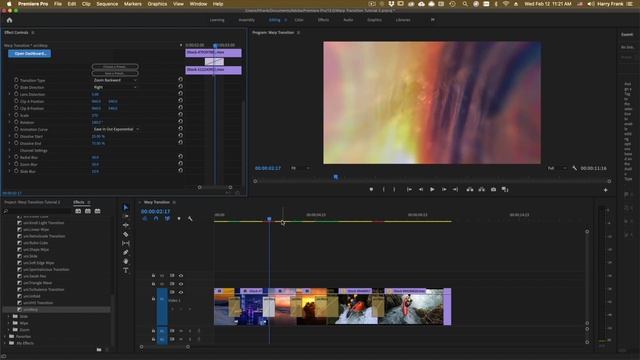Open Program monitor settings wrench
The width and height of the screenshot is (640, 360).
point(575,168)
